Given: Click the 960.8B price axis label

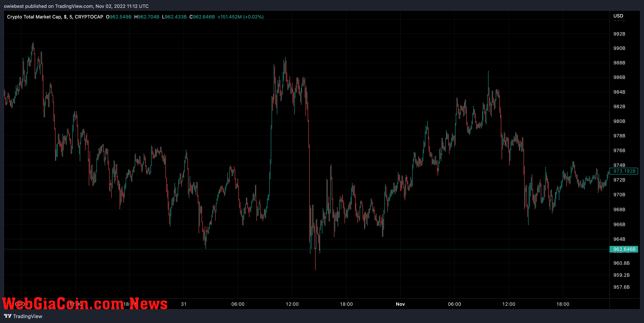Looking at the screenshot, I should point(621,263).
